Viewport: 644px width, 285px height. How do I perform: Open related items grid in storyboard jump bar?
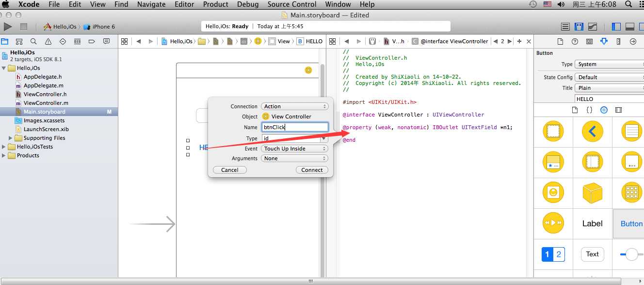pyautogui.click(x=124, y=41)
